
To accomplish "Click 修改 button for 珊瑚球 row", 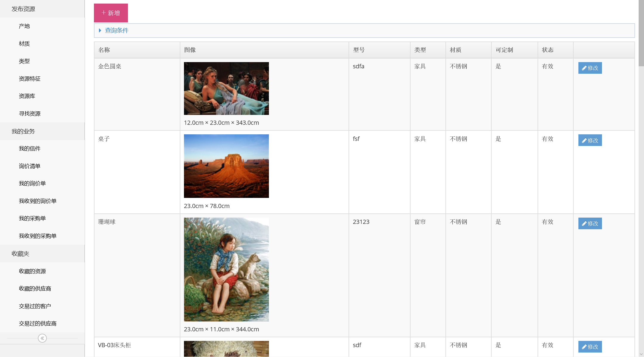I will click(590, 223).
